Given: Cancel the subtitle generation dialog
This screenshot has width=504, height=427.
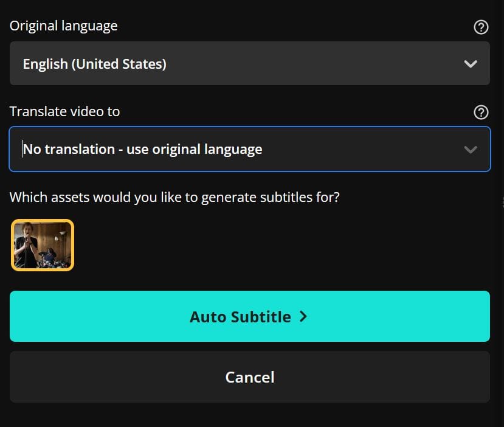Looking at the screenshot, I should tap(249, 377).
